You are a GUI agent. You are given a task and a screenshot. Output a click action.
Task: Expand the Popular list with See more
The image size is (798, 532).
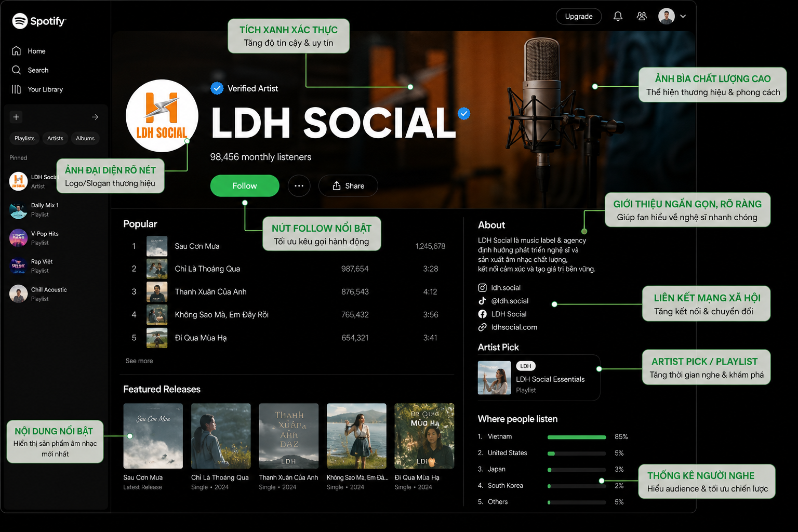(139, 361)
